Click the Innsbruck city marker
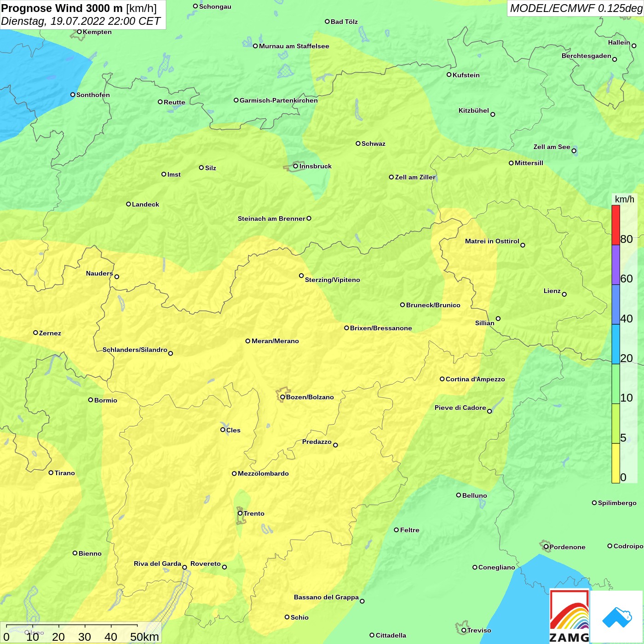The height and width of the screenshot is (644, 644). 295,166
